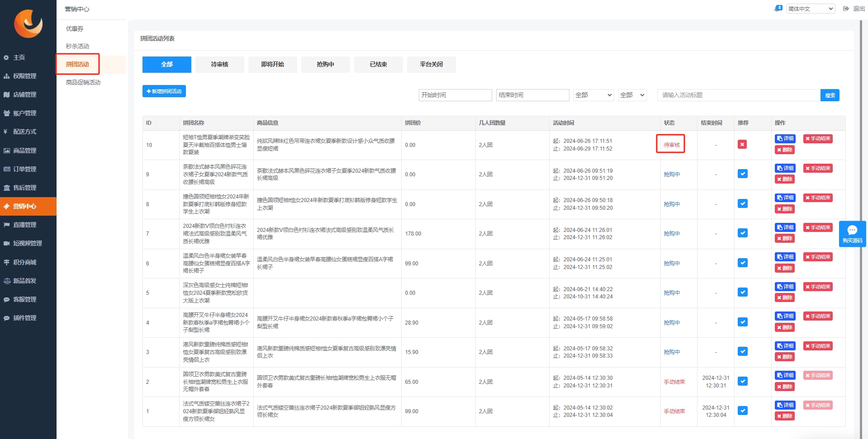
Task: Untick the recommend checkbox for ID 9
Action: tap(742, 174)
